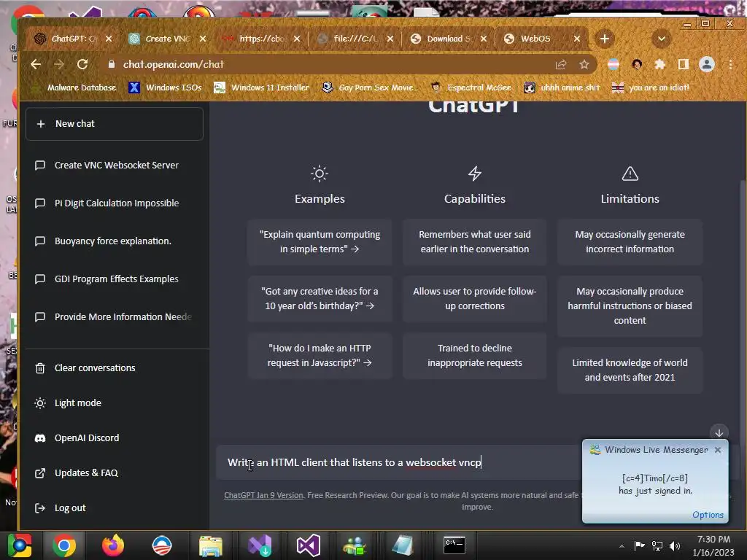Open GDI Program Effects Examples chat
Viewport: 747px width, 560px height.
pyautogui.click(x=115, y=279)
